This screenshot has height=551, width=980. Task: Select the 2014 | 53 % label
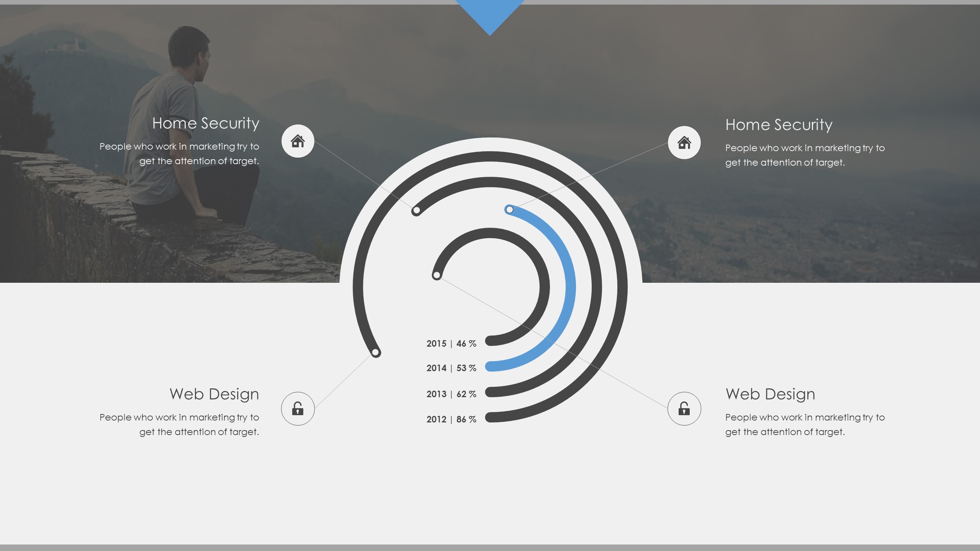tap(451, 368)
